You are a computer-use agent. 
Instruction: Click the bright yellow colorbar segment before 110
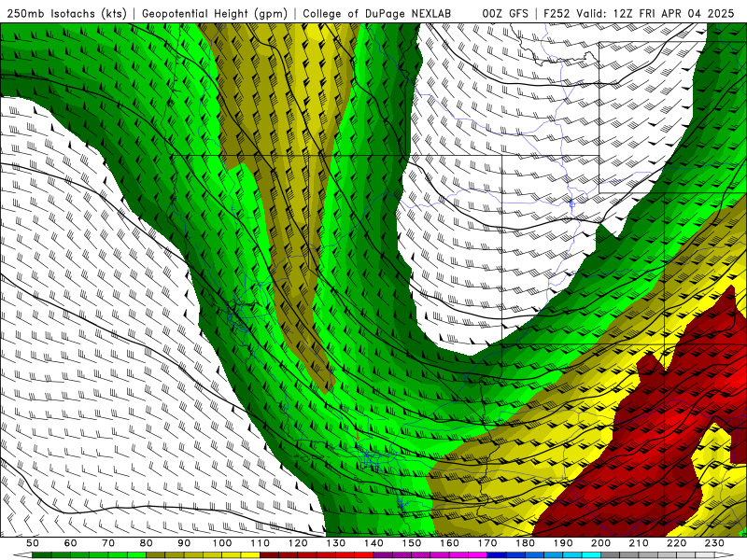[x=250, y=555]
